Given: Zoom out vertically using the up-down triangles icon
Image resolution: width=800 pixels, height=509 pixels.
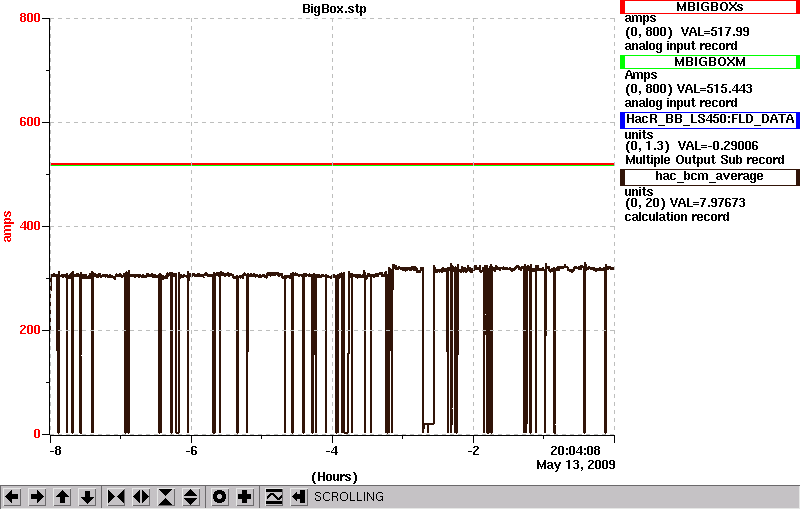Looking at the screenshot, I should pos(191,497).
